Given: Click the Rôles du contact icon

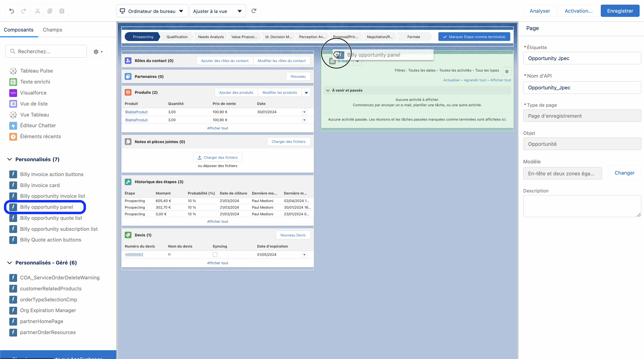Looking at the screenshot, I should (128, 61).
